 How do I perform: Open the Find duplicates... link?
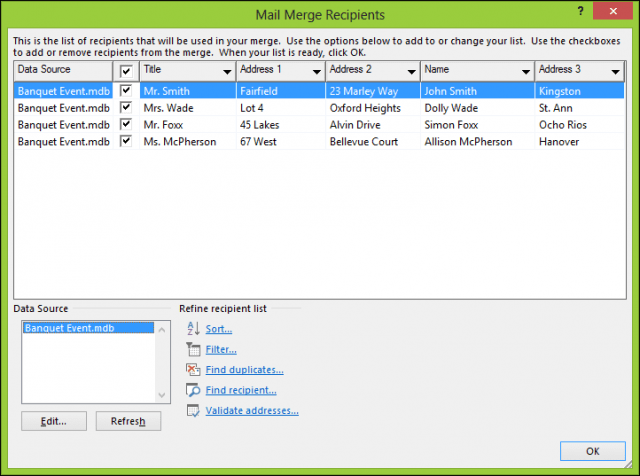pyautogui.click(x=244, y=370)
